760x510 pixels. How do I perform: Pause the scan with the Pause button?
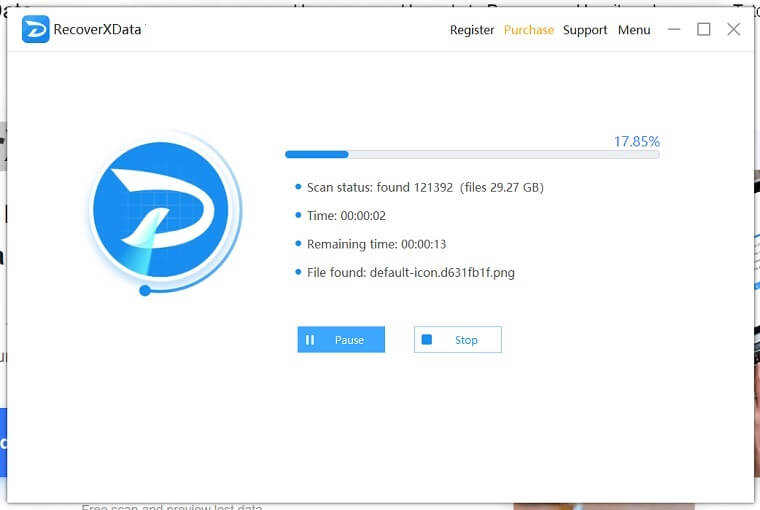[341, 339]
